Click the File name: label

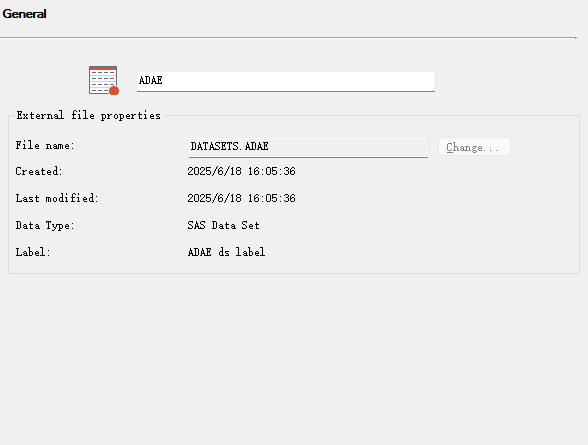click(45, 145)
